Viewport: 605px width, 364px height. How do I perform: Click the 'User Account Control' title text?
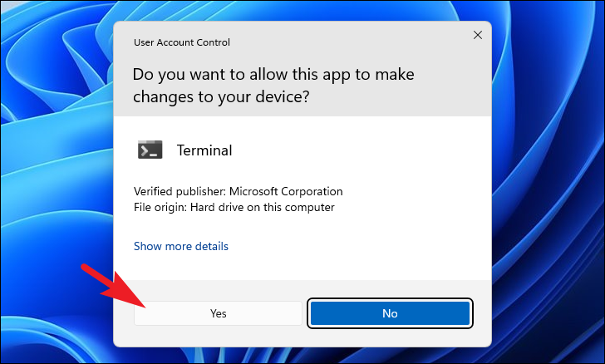(x=182, y=42)
